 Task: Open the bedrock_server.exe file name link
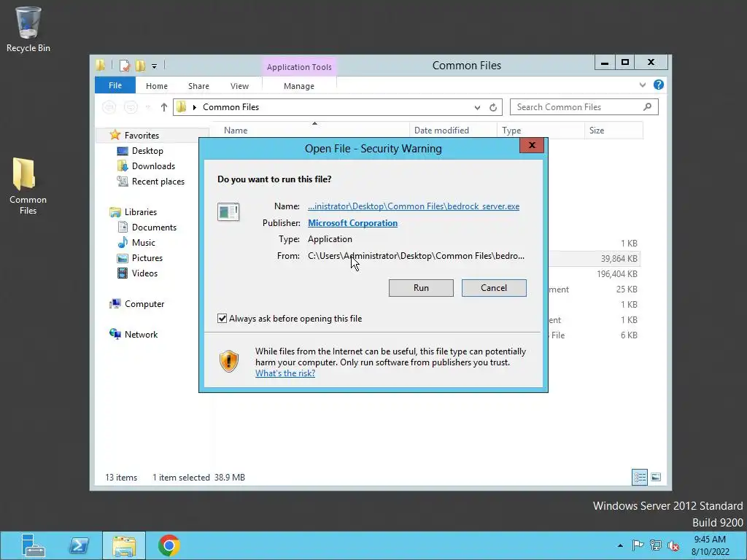tap(414, 206)
